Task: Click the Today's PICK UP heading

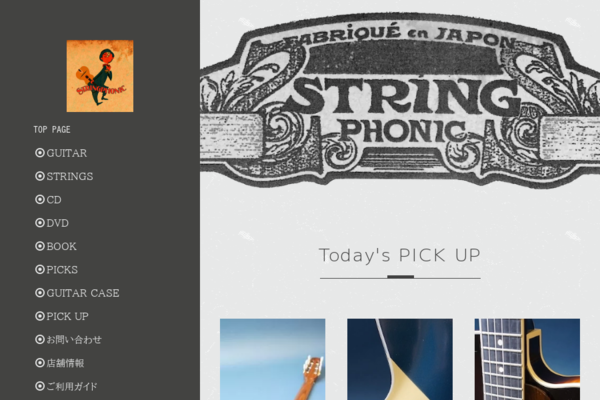Action: click(400, 255)
